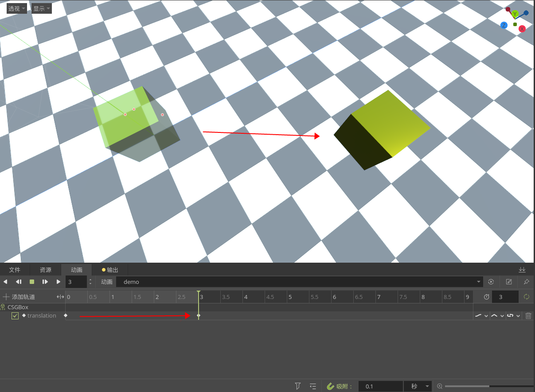Toggle the translation track enabled checkbox

point(15,316)
